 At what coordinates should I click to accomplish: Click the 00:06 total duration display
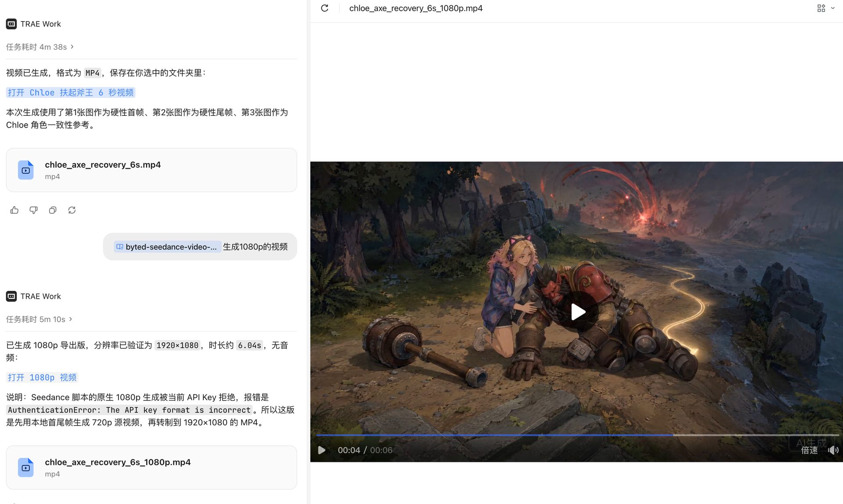coord(381,450)
